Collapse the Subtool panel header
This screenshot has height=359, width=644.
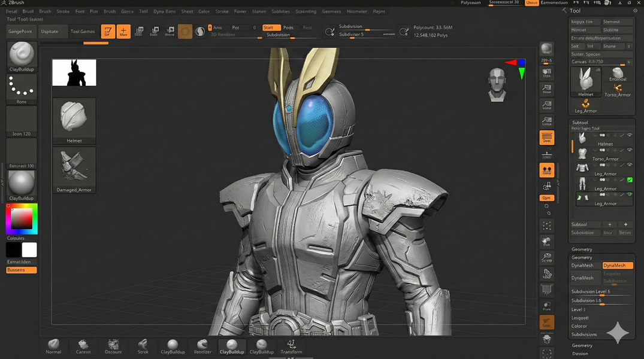point(580,123)
